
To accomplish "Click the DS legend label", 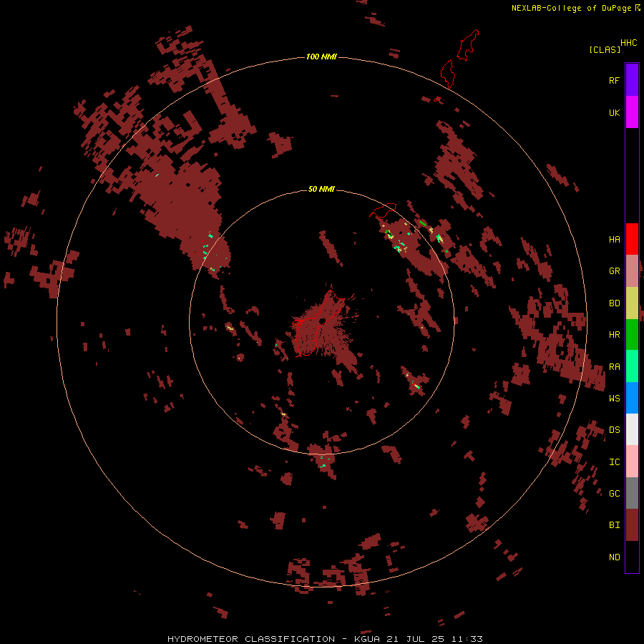I will tap(614, 430).
